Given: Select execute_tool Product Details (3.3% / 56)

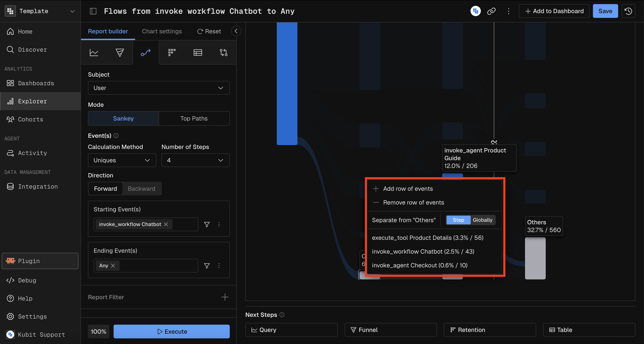Looking at the screenshot, I should point(435,238).
